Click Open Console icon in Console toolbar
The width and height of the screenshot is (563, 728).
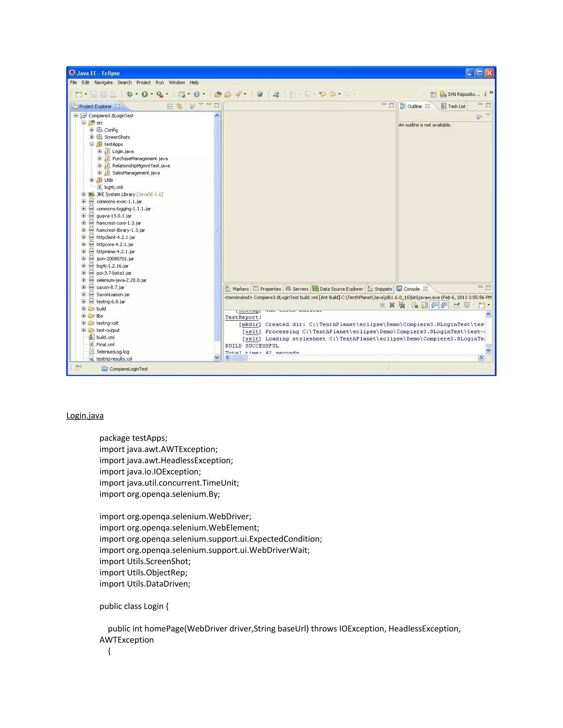[x=481, y=305]
